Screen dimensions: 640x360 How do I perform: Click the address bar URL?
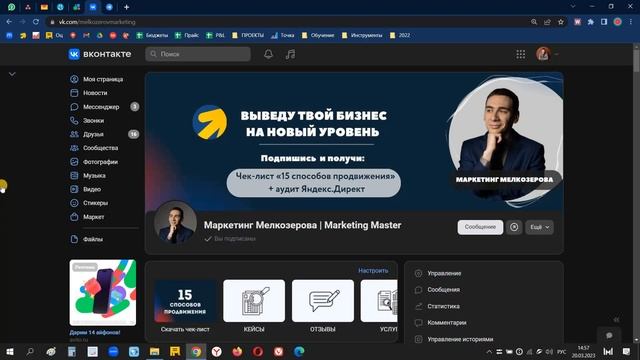pyautogui.click(x=97, y=22)
